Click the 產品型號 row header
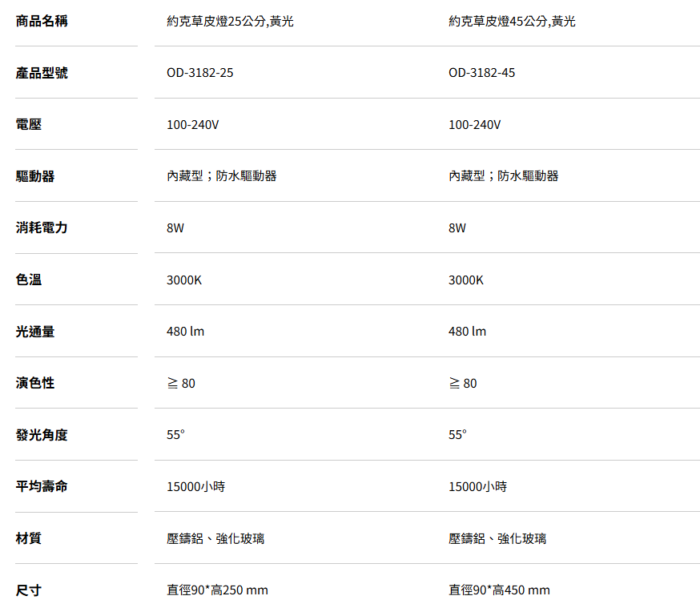The width and height of the screenshot is (700, 612). coord(42,73)
